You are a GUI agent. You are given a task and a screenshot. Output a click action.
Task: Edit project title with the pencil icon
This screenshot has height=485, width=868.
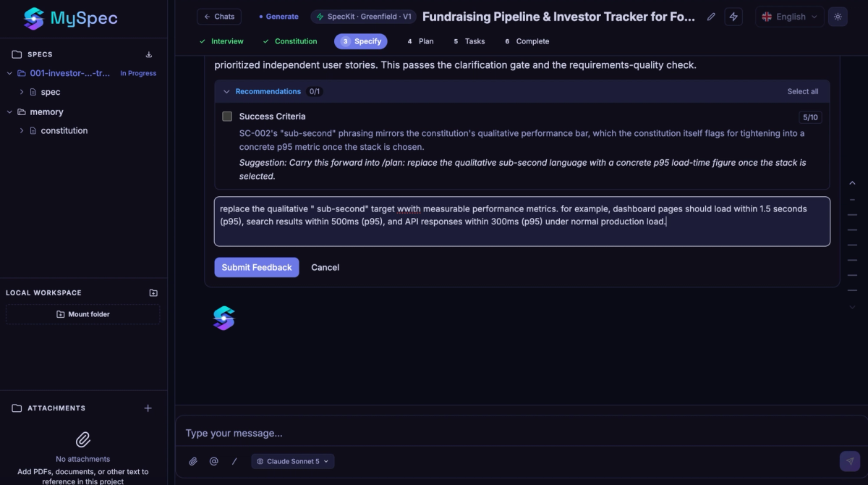(711, 17)
